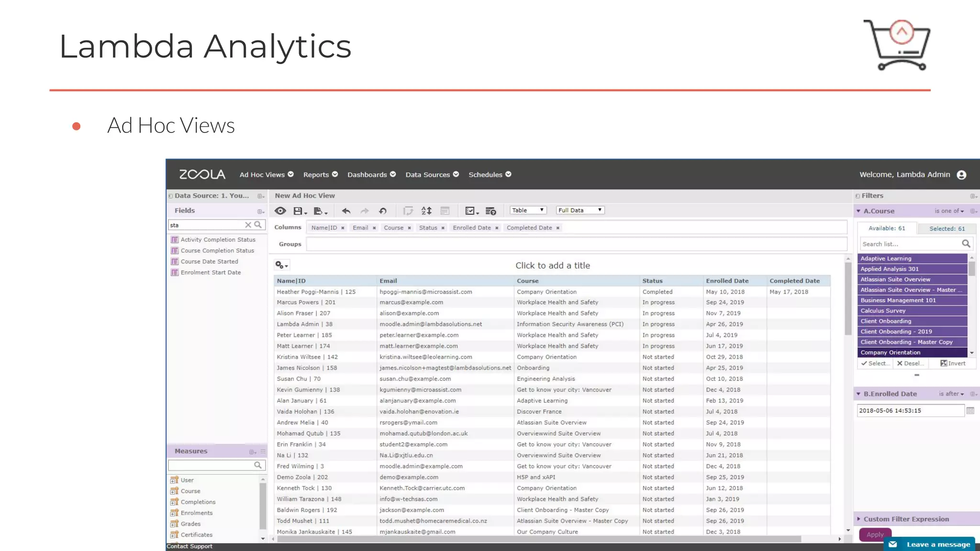The height and width of the screenshot is (551, 980).
Task: Open the Data Sources menu
Action: pos(432,175)
